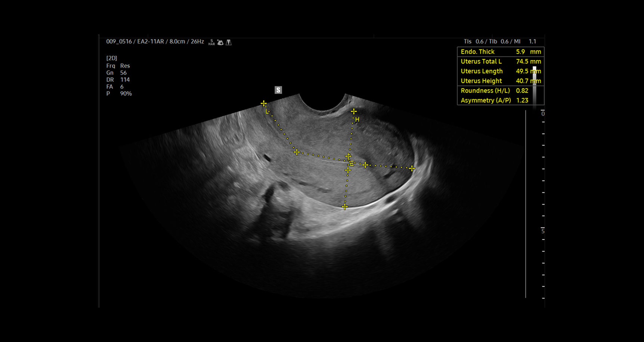Select the Uterus Height measurement row
644x342 pixels.
[x=500, y=81]
